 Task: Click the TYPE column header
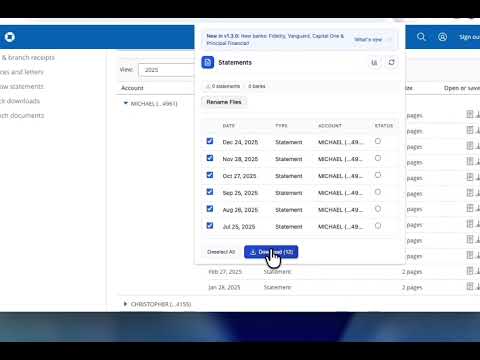coord(281,126)
